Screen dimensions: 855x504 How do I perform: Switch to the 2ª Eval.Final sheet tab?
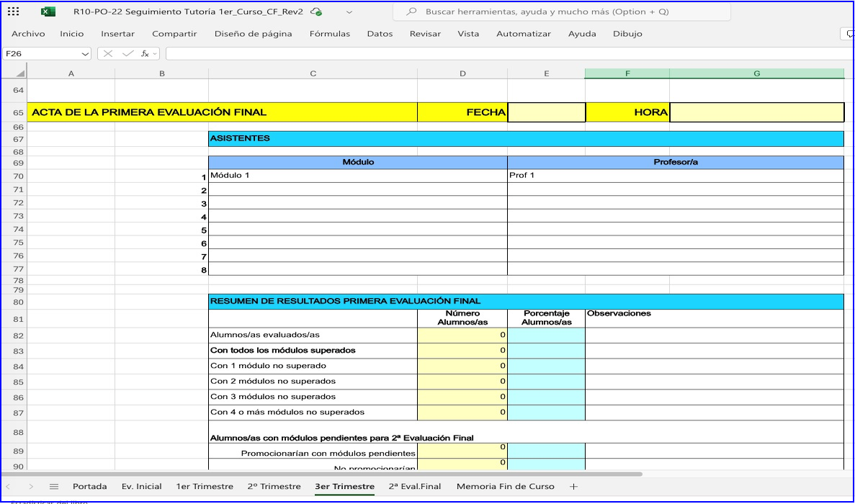coord(415,486)
